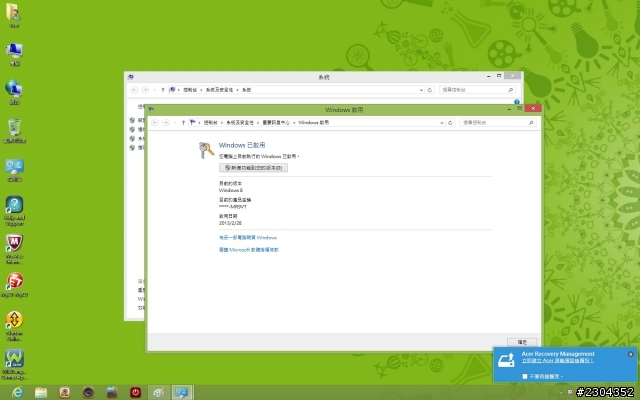Go back in Windows Activation window
Screen dimensions: 640x400
[155, 122]
